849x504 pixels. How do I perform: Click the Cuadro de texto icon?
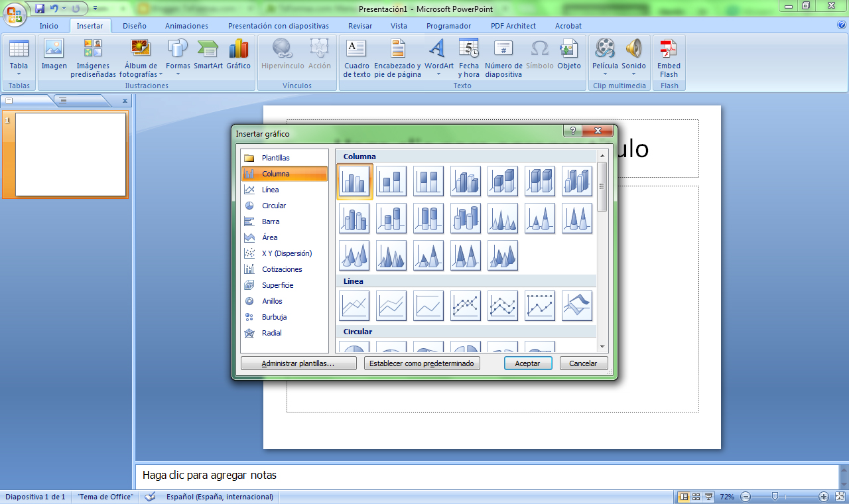pos(357,58)
